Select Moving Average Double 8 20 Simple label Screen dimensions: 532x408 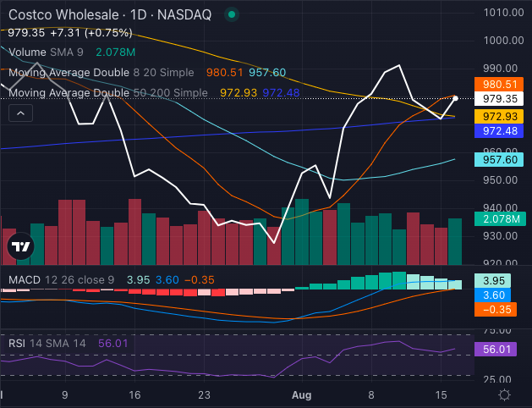point(101,73)
